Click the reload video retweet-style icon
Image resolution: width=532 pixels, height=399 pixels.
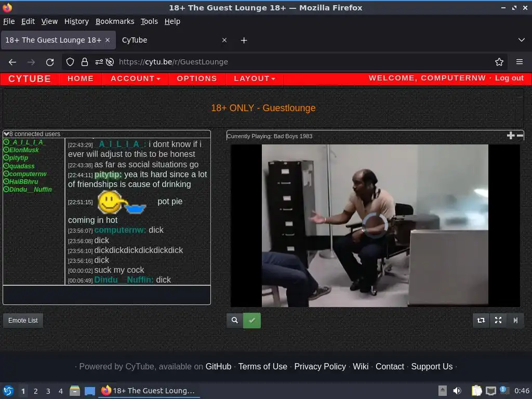[481, 320]
